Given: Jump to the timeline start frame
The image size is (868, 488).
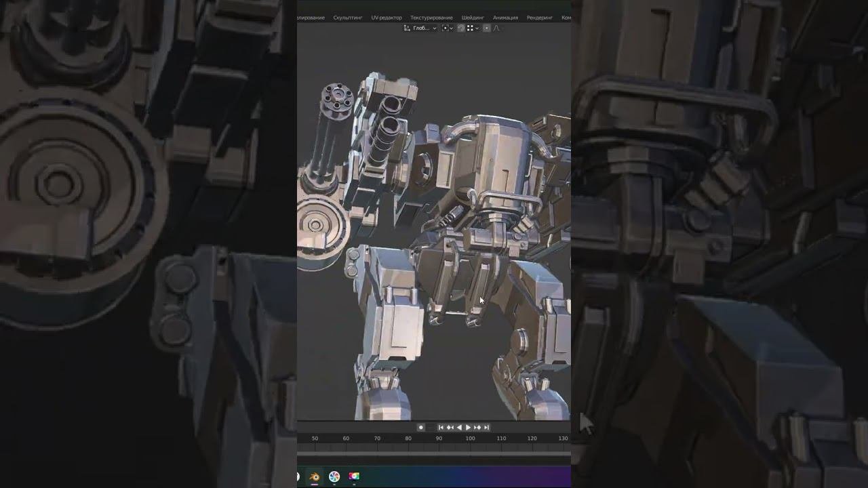Looking at the screenshot, I should pos(441,427).
